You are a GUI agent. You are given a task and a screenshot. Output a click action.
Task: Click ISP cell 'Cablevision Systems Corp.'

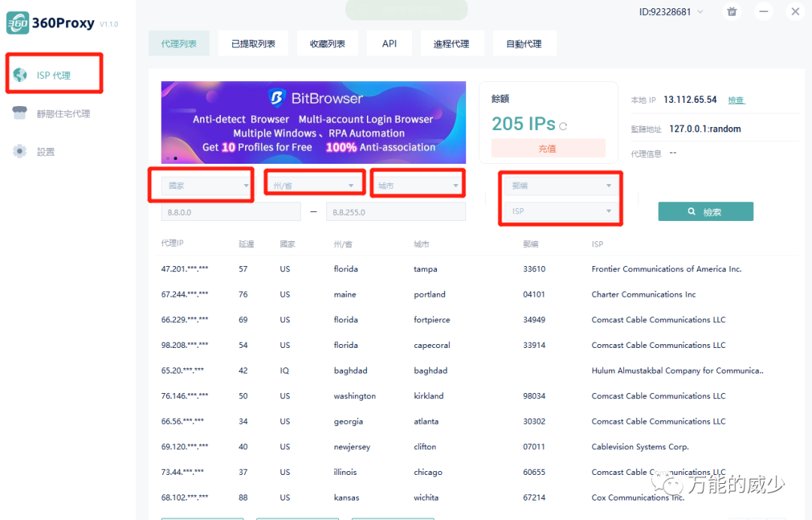tap(640, 446)
